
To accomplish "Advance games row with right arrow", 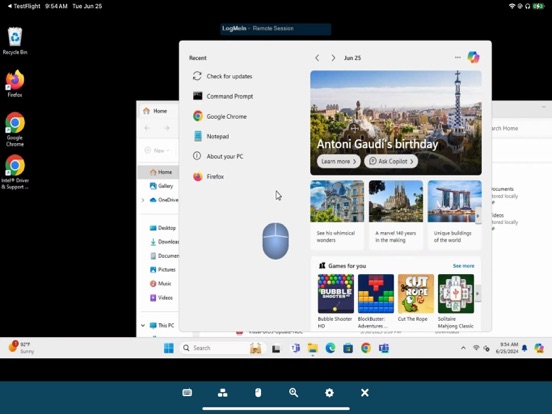I will click(478, 293).
